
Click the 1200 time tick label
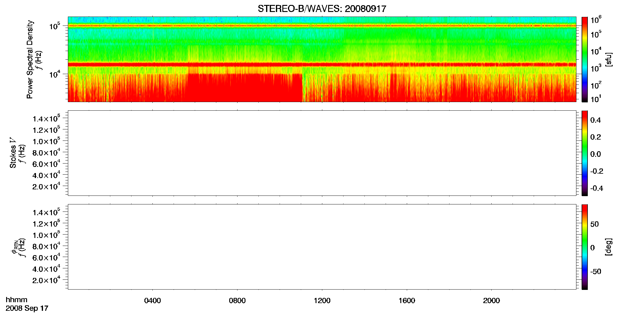322,301
